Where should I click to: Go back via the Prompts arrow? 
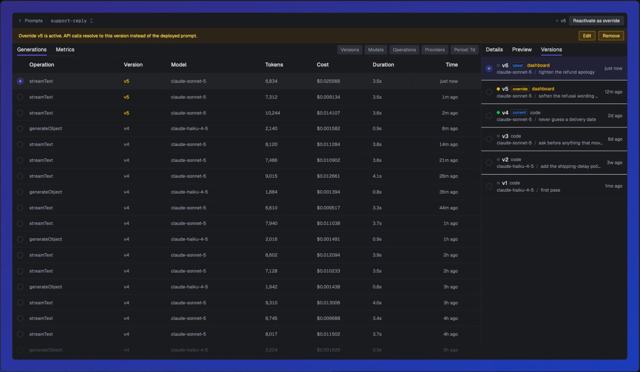tap(20, 21)
